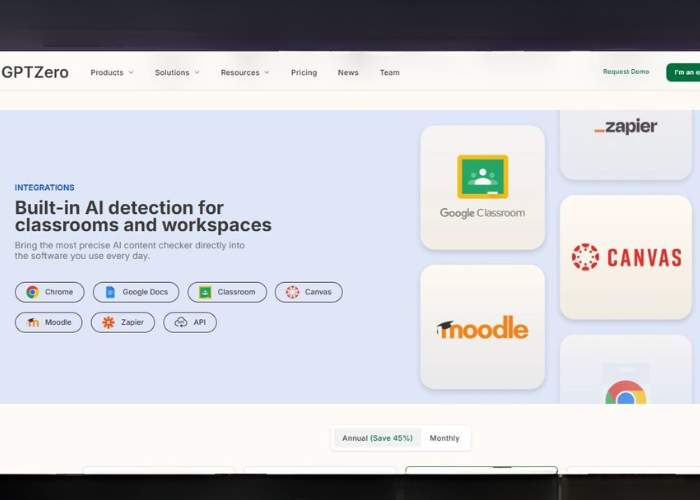700x500 pixels.
Task: Click the Google Classroom chalkboard icon
Action: click(x=483, y=177)
